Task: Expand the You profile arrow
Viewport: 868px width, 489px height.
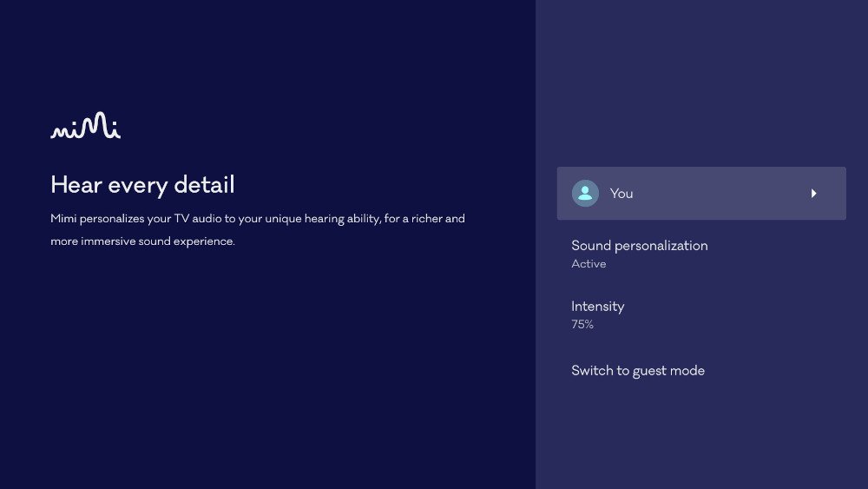Action: [x=813, y=193]
